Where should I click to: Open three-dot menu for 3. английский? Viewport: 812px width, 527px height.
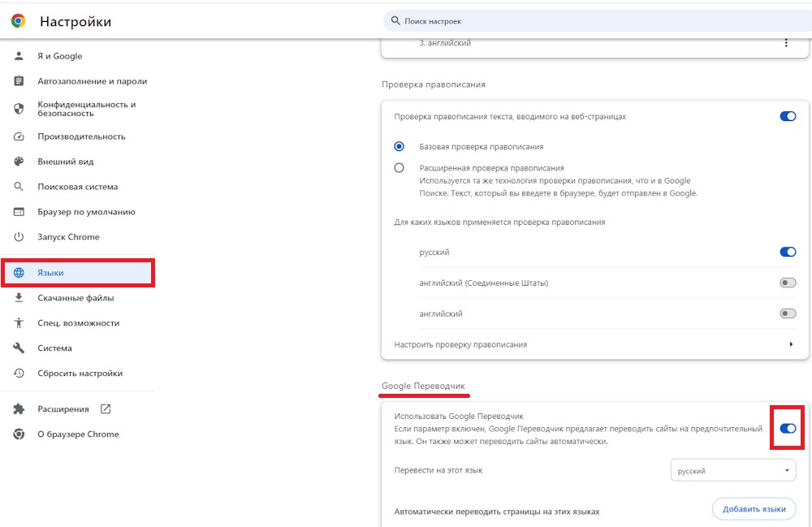[x=786, y=43]
